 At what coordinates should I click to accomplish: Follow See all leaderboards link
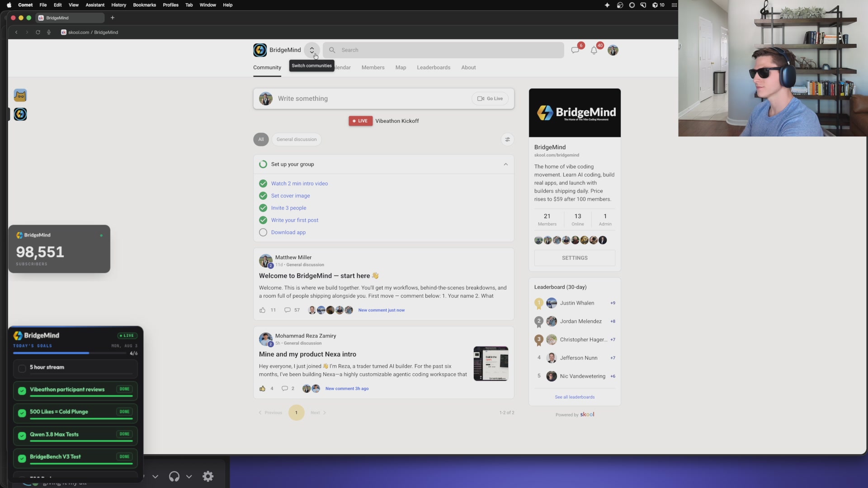575,397
